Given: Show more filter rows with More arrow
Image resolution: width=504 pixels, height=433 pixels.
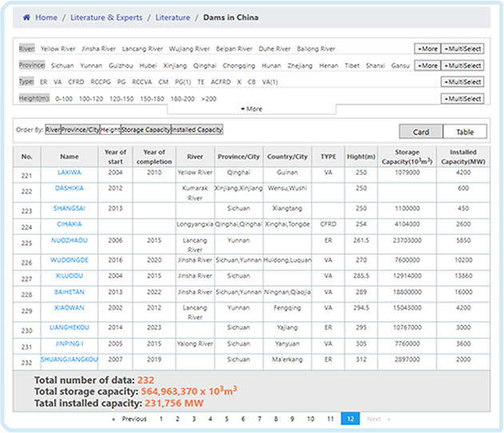Looking at the screenshot, I should pos(252,109).
